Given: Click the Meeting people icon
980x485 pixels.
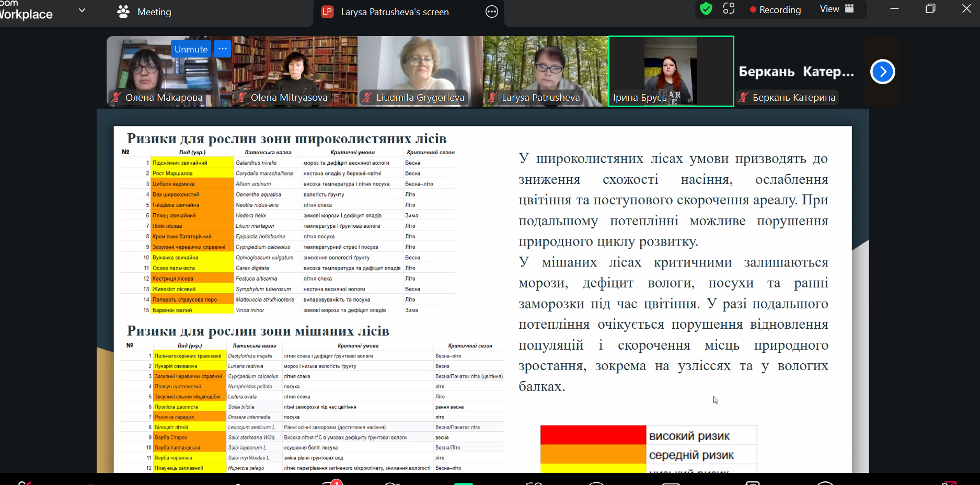Looking at the screenshot, I should tap(123, 11).
